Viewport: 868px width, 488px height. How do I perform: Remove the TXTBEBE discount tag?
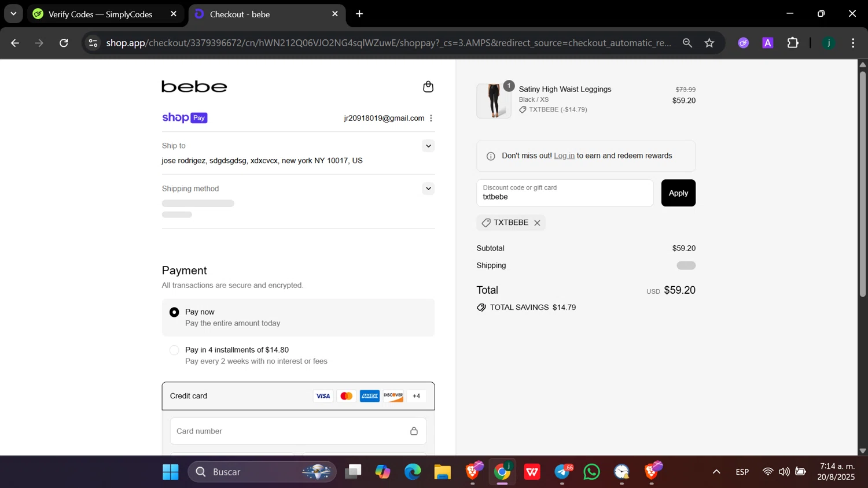coord(537,223)
